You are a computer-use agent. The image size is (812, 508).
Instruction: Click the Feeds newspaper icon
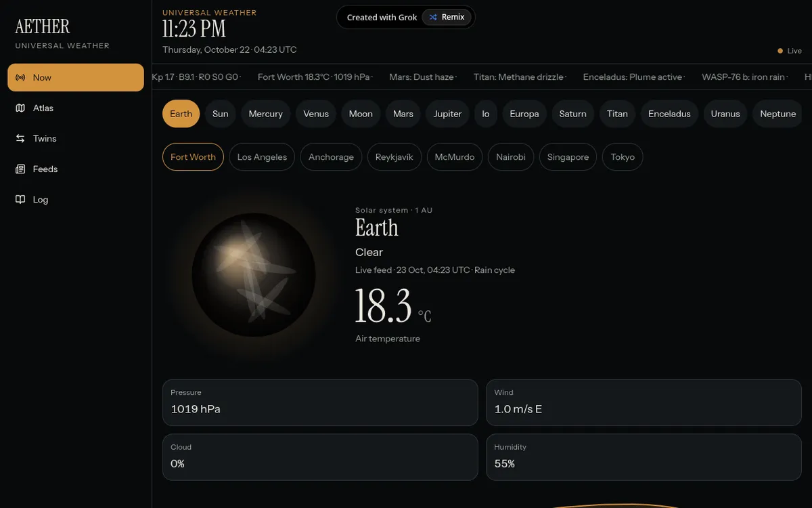20,169
